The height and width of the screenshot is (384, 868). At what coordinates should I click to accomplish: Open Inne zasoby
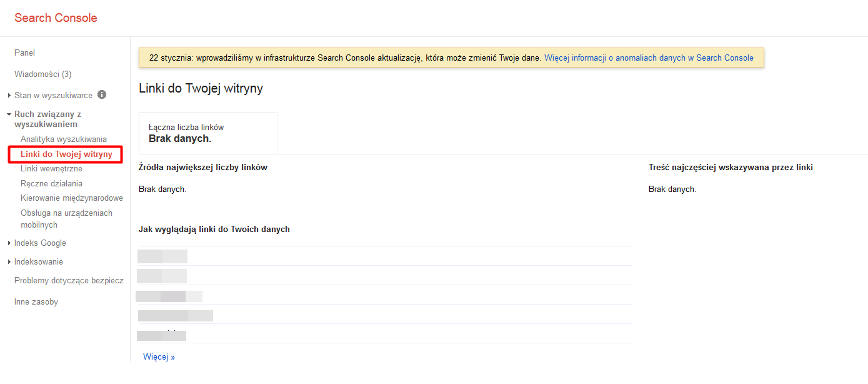(x=36, y=301)
